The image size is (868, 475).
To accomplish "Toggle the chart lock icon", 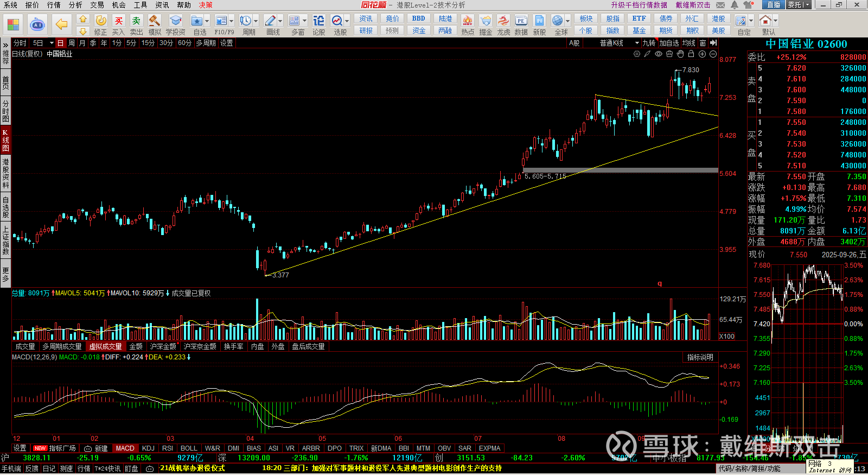I will (x=691, y=54).
